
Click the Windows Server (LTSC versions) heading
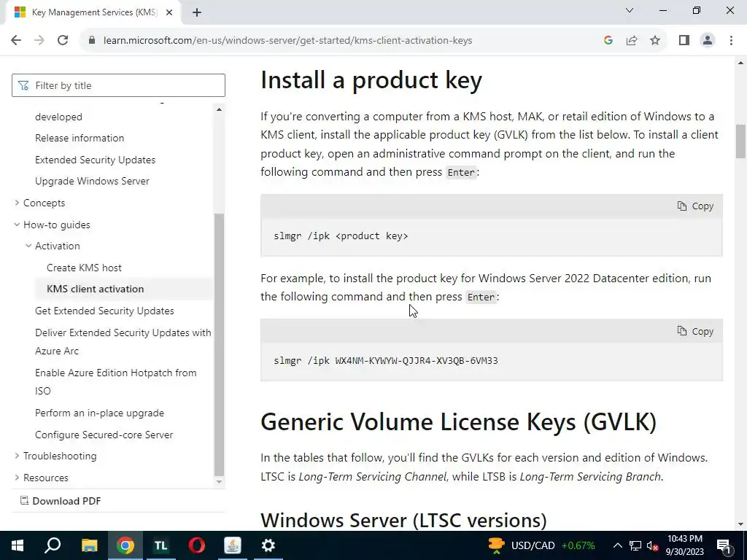403,521
